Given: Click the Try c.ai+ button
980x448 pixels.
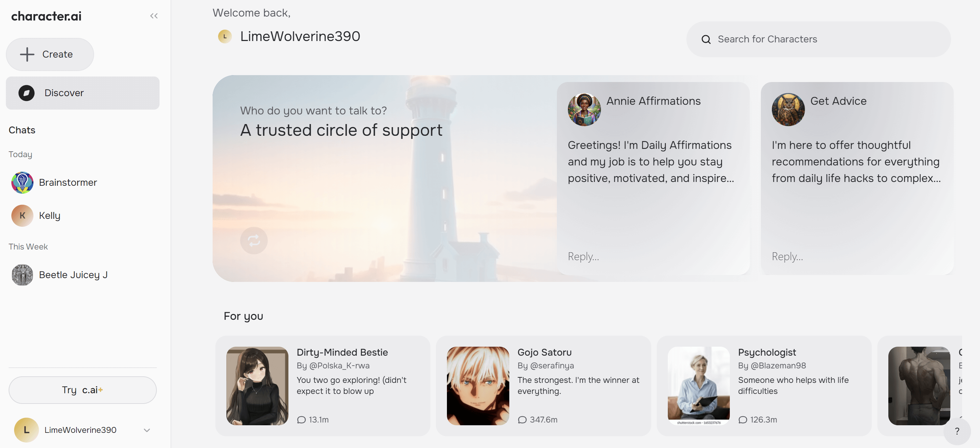Looking at the screenshot, I should (x=83, y=390).
